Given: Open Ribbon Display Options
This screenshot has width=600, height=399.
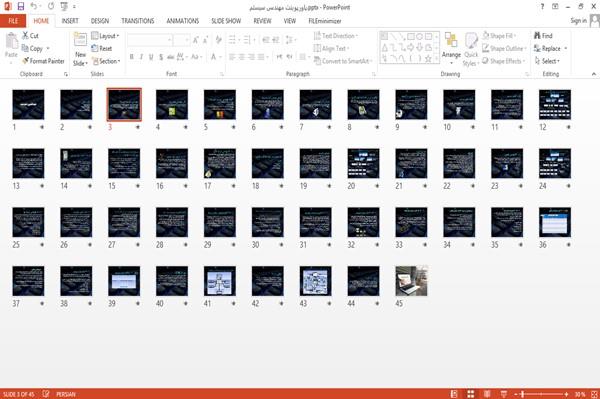Looking at the screenshot, I should [555, 7].
